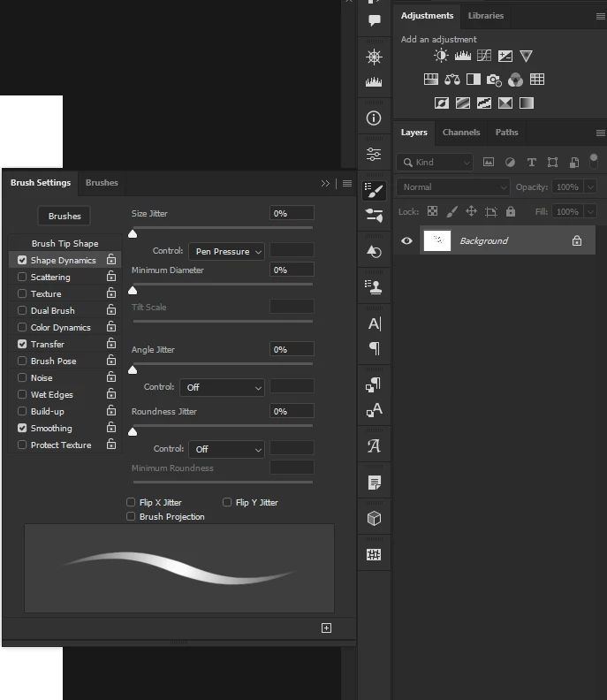The width and height of the screenshot is (607, 700).
Task: Select the Adjustments tab
Action: pos(427,16)
